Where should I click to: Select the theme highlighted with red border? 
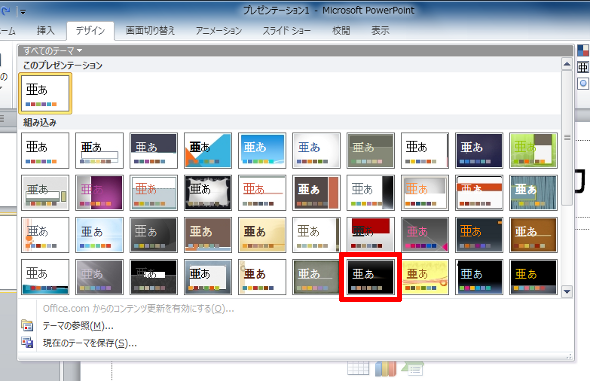point(370,277)
